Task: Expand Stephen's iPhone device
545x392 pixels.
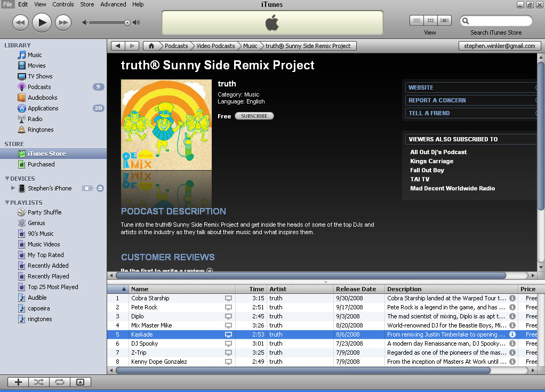Action: point(13,188)
